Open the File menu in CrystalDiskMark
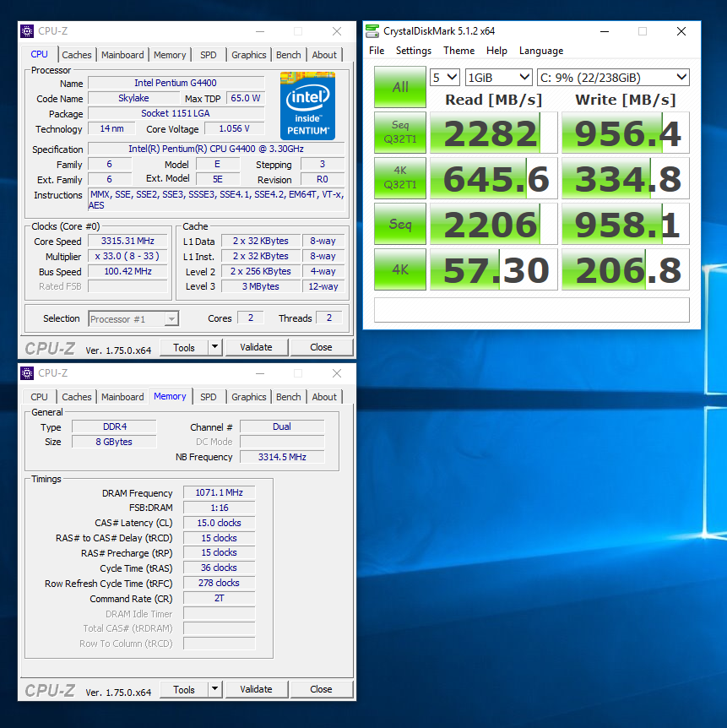 point(377,51)
